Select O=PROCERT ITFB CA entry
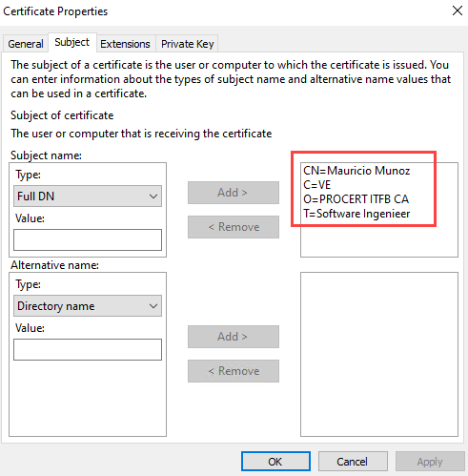Screen dimensions: 468x476 point(356,199)
